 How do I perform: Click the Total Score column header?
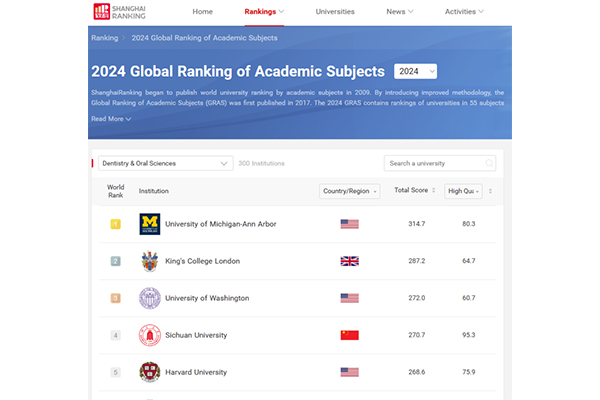(x=411, y=190)
